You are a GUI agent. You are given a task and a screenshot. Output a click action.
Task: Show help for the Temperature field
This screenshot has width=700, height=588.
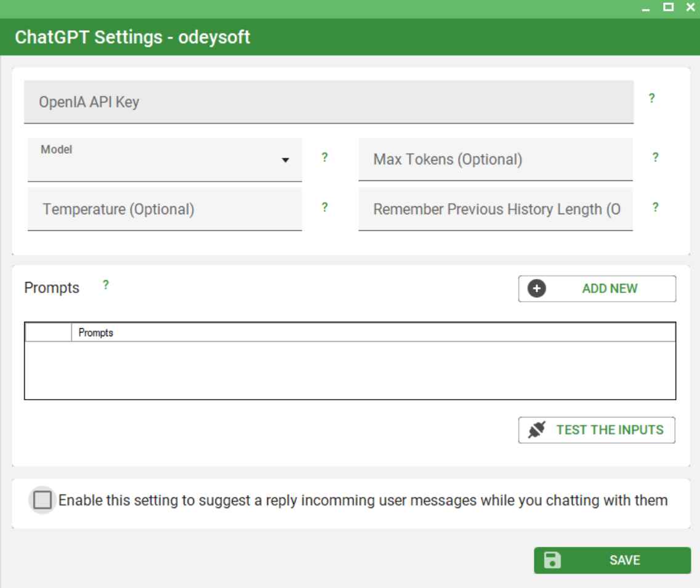(324, 207)
